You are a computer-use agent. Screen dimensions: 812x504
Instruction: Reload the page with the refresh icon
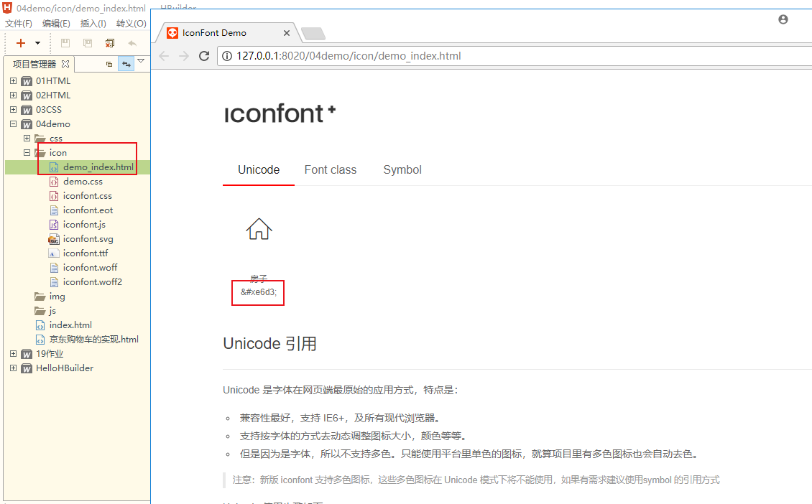[204, 56]
